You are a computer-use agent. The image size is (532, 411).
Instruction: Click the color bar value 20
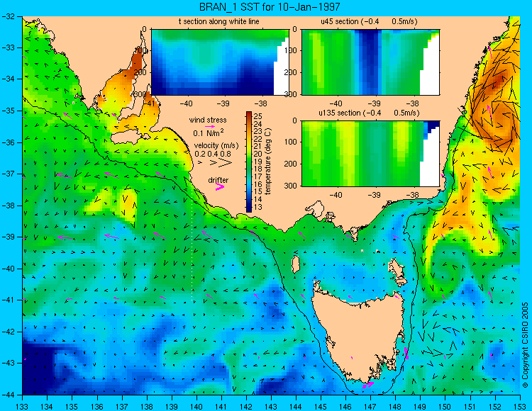[258, 154]
